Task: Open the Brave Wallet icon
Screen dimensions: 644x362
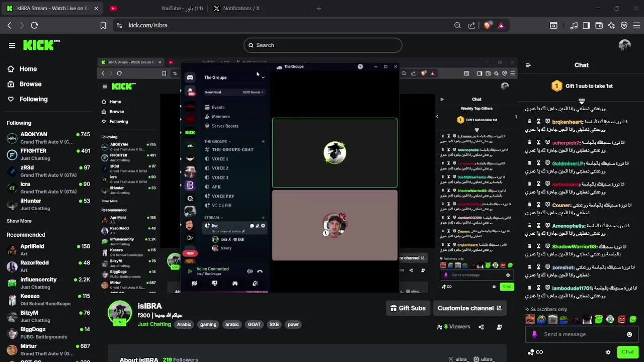Action: coord(599,25)
